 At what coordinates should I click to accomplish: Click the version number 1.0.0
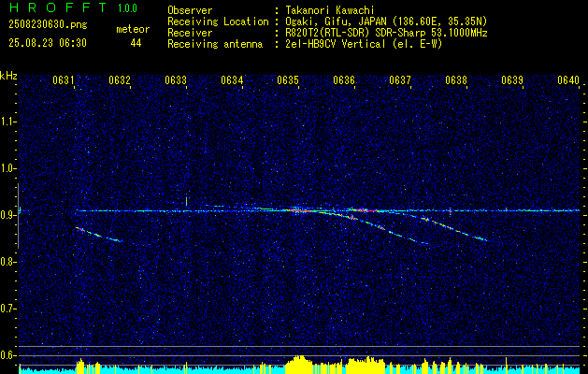coord(127,8)
